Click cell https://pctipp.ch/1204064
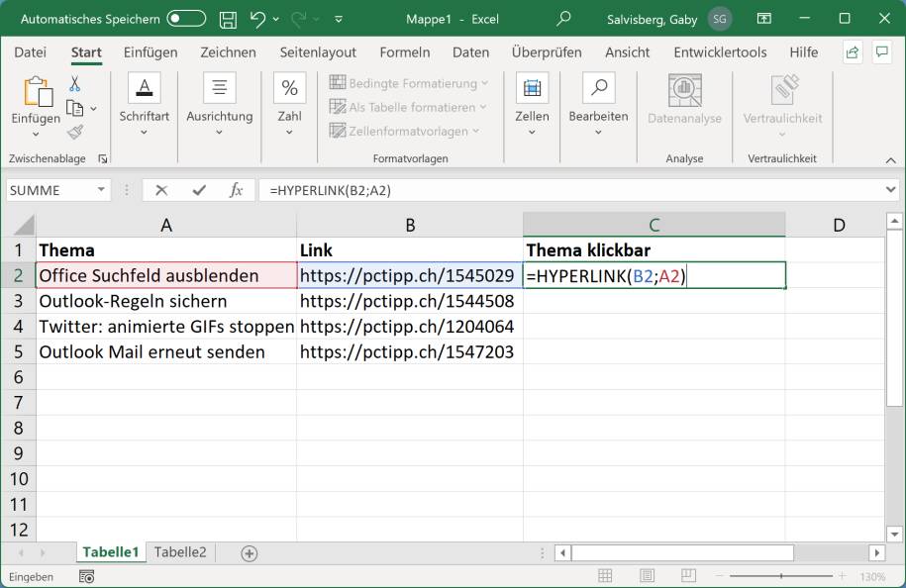906x588 pixels. pyautogui.click(x=410, y=327)
